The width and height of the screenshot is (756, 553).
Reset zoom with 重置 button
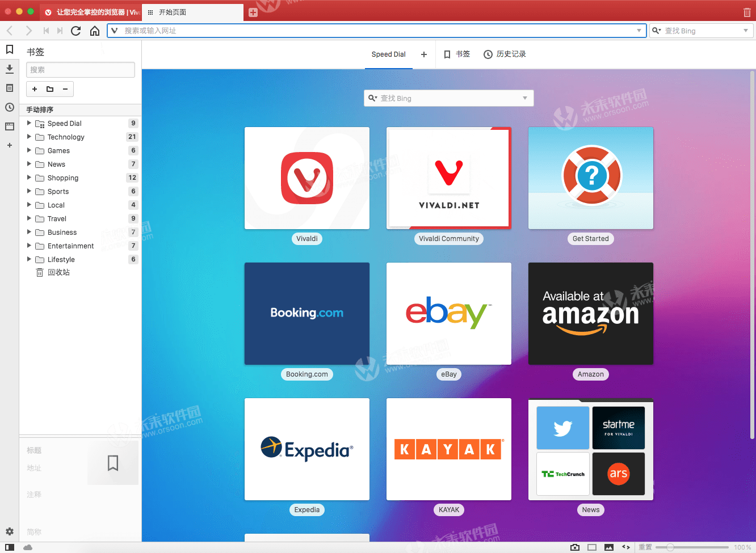coord(645,547)
